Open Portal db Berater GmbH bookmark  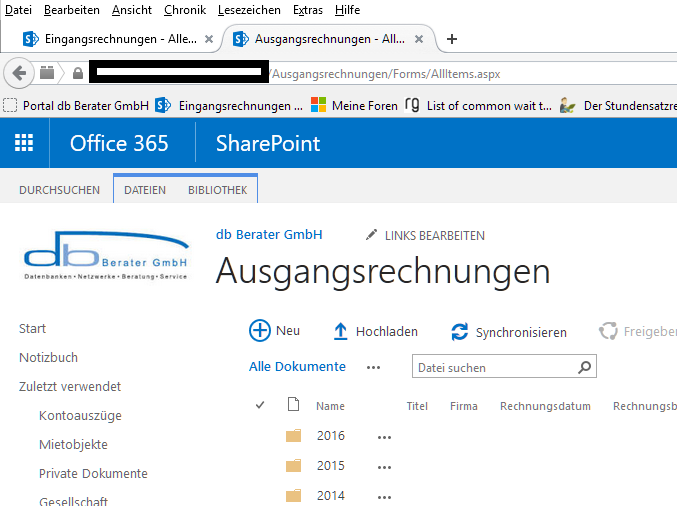click(76, 105)
